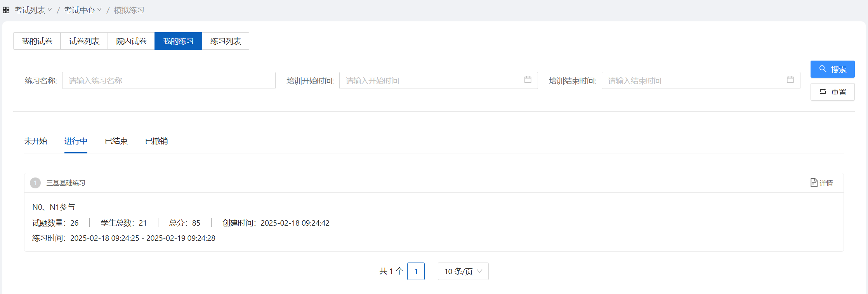The image size is (868, 294).
Task: Show 已撤销 status exercises
Action: 156,141
